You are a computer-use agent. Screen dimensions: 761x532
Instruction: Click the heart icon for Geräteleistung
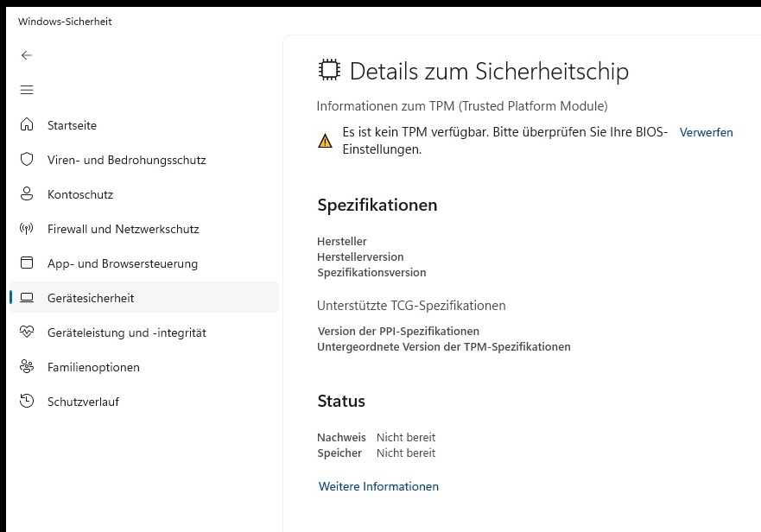27,332
